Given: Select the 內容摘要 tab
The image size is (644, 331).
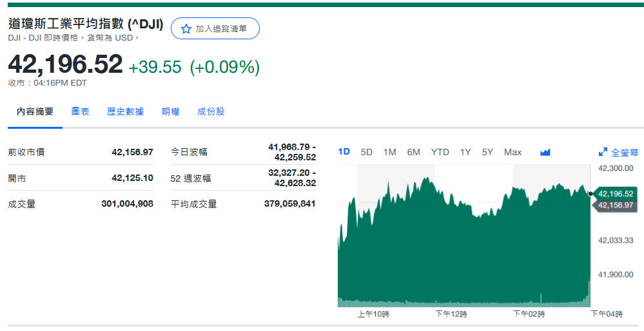Looking at the screenshot, I should 35,111.
